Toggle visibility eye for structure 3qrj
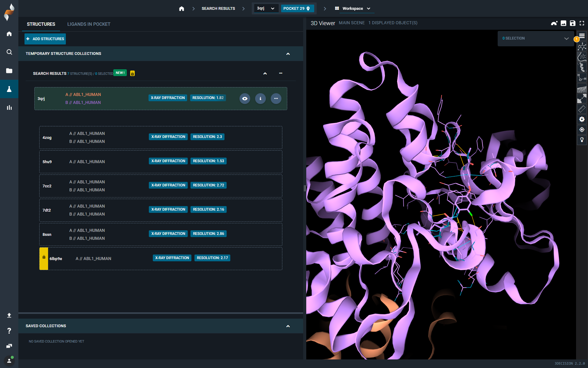Viewport: 588px width, 368px height. [245, 98]
